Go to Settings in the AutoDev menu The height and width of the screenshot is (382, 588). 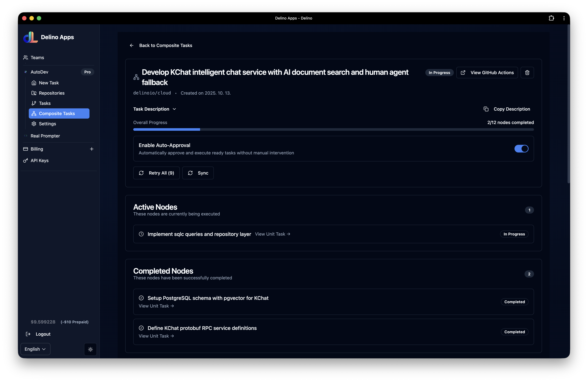click(47, 124)
